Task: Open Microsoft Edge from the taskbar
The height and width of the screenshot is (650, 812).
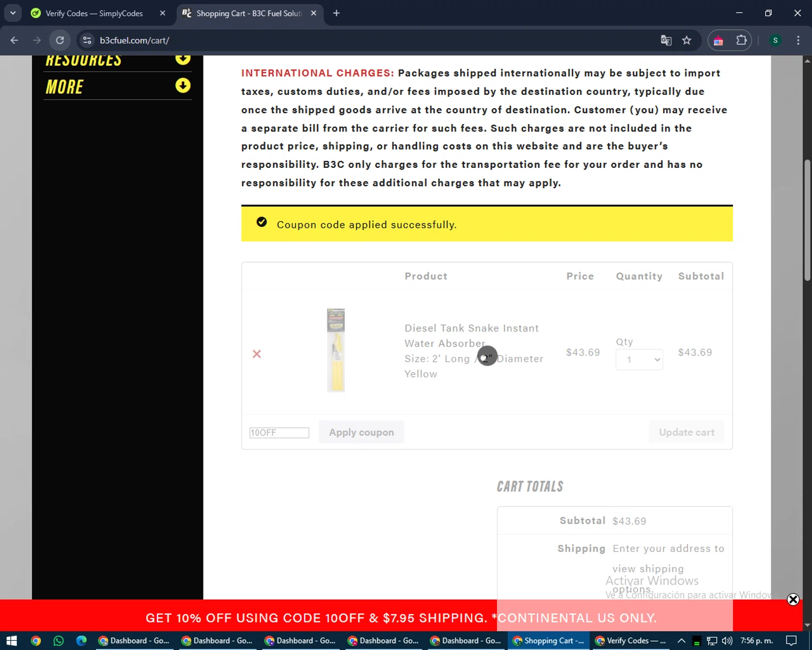Action: pyautogui.click(x=81, y=641)
